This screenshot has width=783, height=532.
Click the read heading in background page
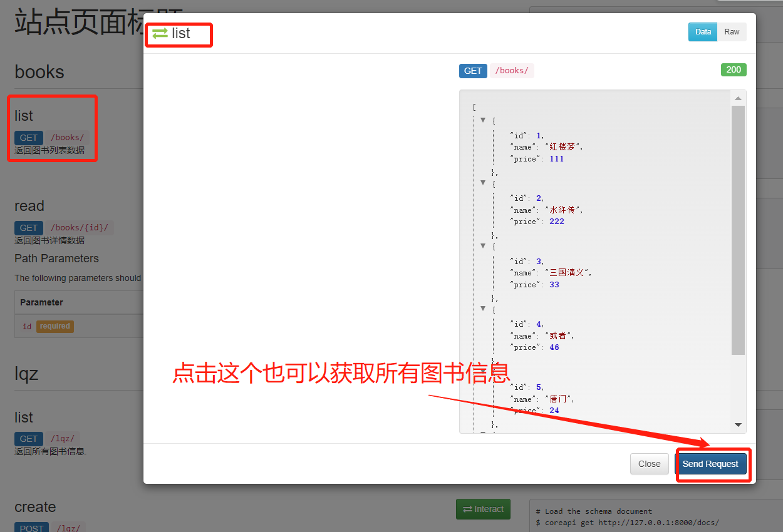click(29, 206)
